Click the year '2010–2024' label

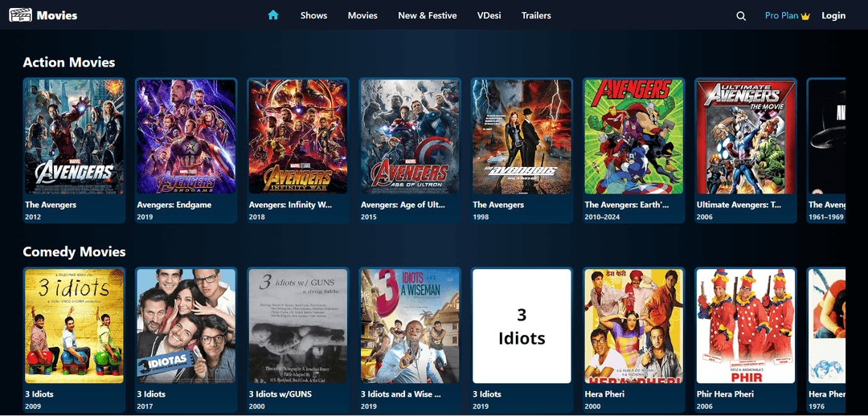(603, 217)
